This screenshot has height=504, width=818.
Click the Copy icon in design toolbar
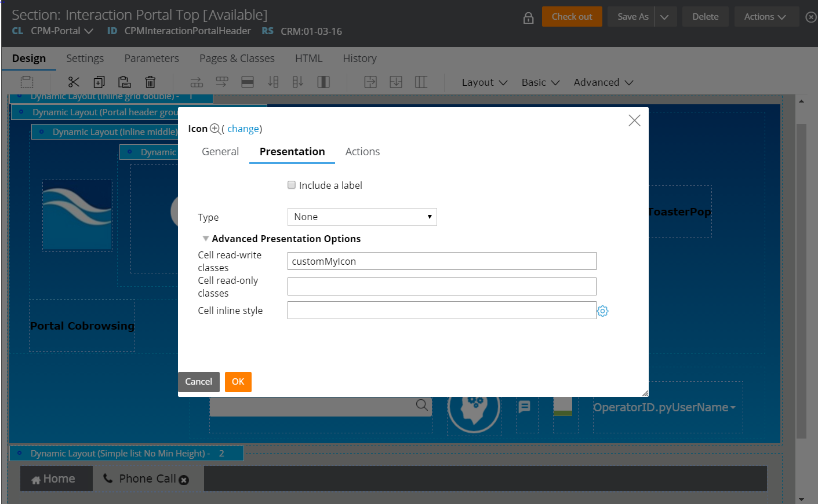click(x=99, y=82)
